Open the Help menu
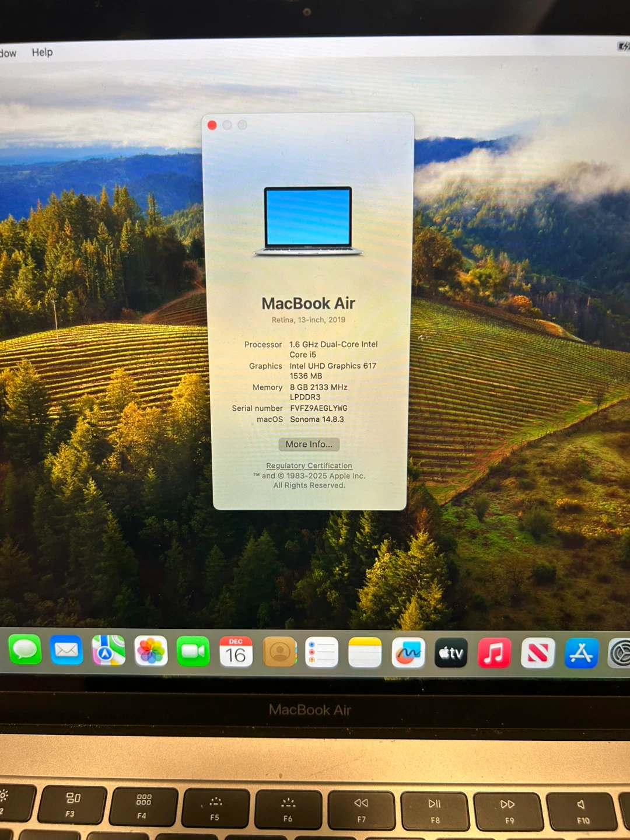This screenshot has width=630, height=840. pos(42,52)
